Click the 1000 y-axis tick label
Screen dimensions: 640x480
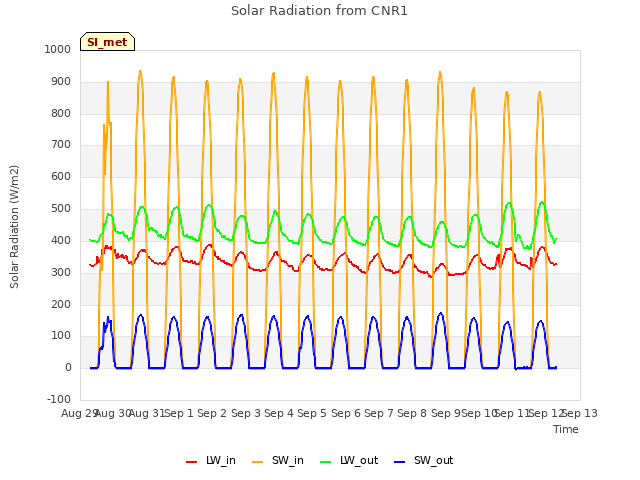click(x=58, y=49)
